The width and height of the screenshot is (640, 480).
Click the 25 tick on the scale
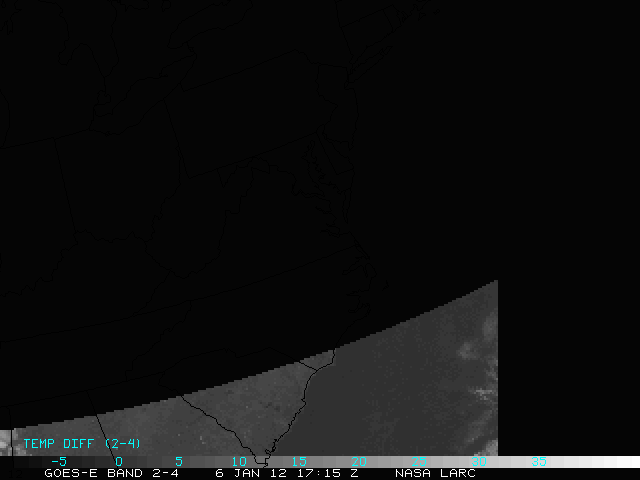tap(419, 461)
